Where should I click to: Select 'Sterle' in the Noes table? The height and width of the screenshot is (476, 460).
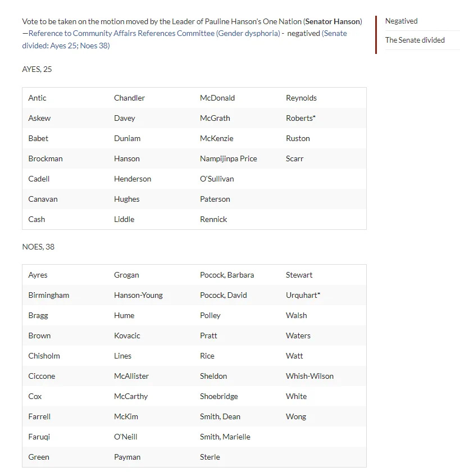click(210, 457)
